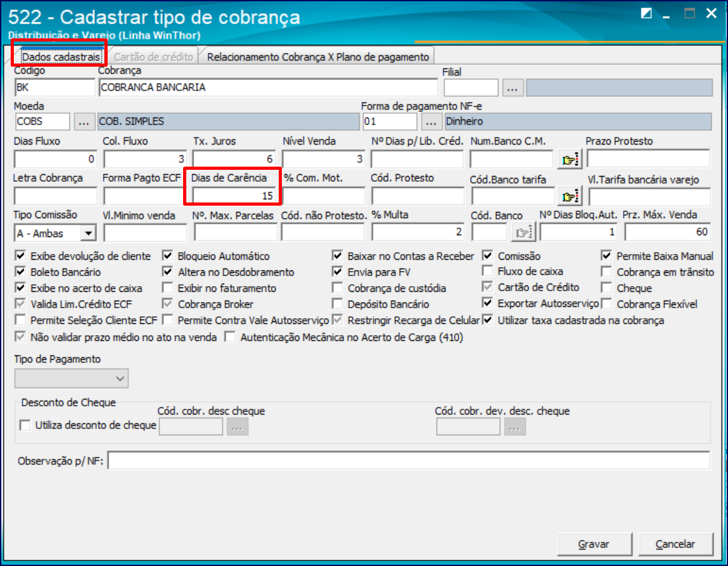Disable Bloqueio Automático checkbox
Viewport: 728px width, 566px height.
pos(167,255)
